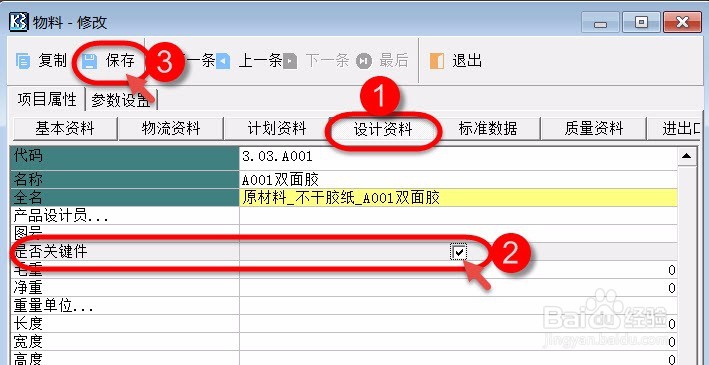Image resolution: width=709 pixels, height=365 pixels.
Task: Select the 名称 row label
Action: 125,180
